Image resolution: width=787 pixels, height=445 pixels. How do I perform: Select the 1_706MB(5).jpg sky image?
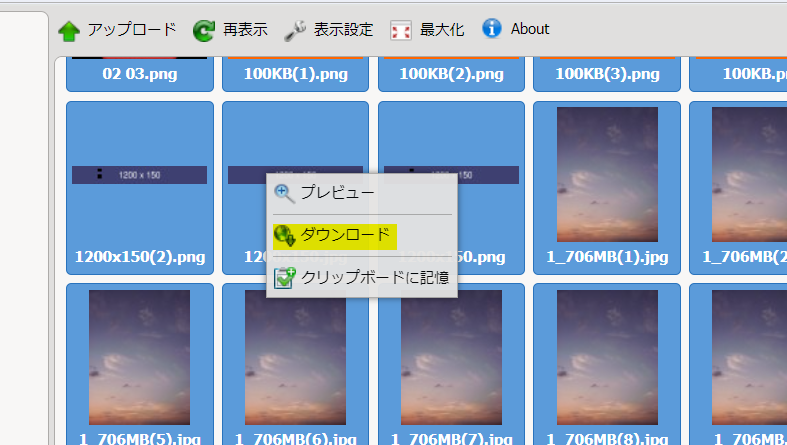click(x=140, y=360)
